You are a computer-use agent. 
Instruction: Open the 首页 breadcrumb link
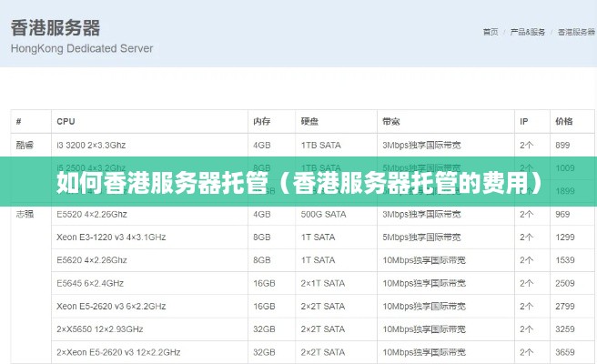pos(491,32)
